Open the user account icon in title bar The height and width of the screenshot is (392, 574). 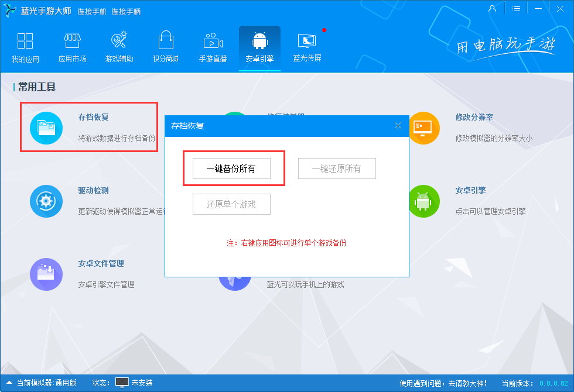pos(492,8)
